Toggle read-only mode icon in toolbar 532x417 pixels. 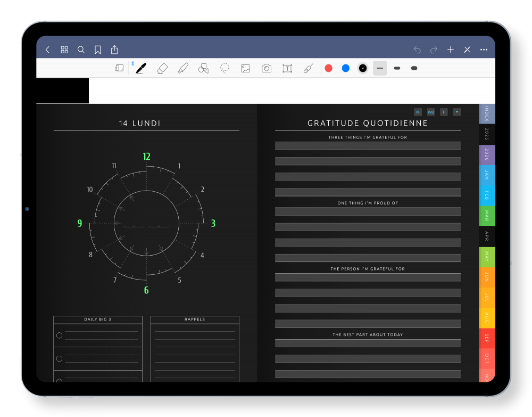[x=119, y=68]
